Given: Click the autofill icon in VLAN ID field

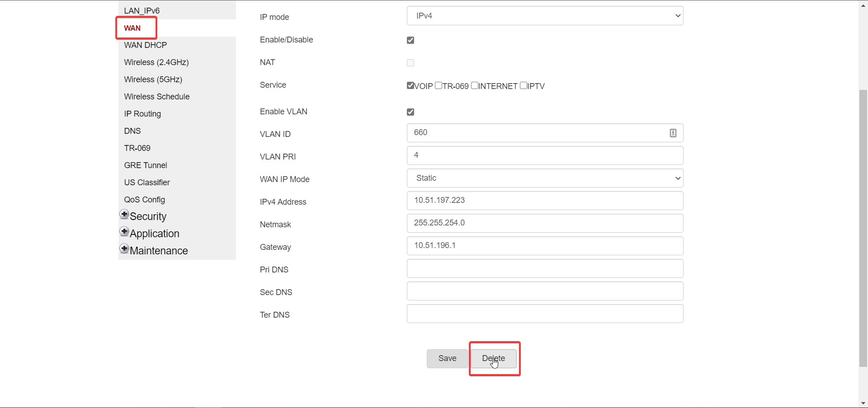Looking at the screenshot, I should 673,133.
